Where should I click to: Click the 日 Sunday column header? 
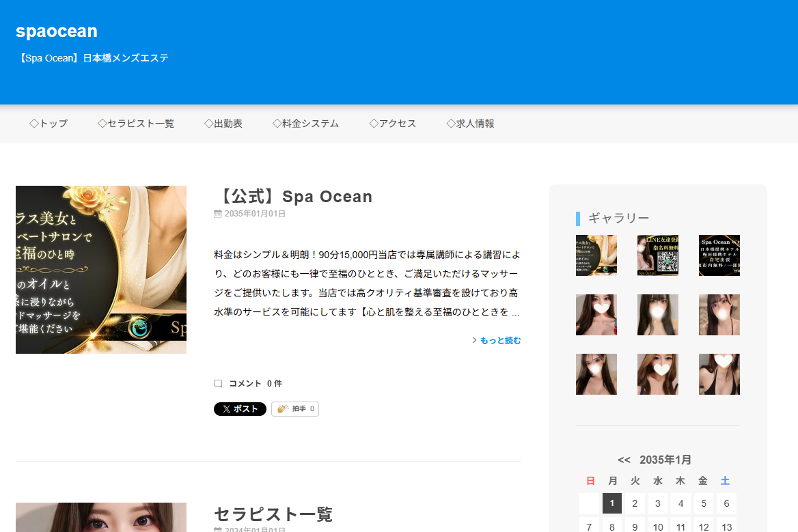590,481
